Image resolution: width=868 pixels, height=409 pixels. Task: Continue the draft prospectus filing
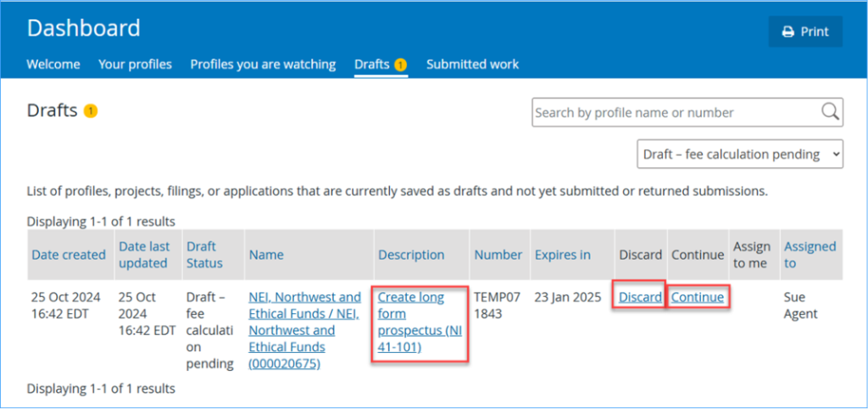697,297
